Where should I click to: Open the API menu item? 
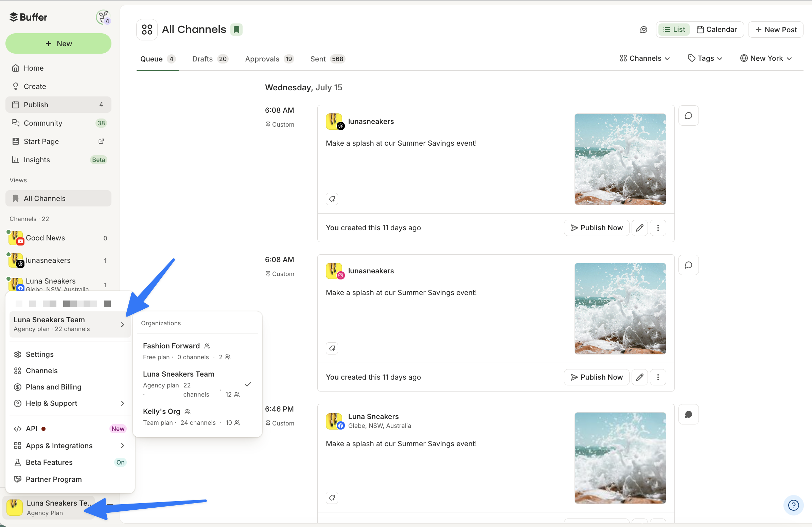point(70,429)
